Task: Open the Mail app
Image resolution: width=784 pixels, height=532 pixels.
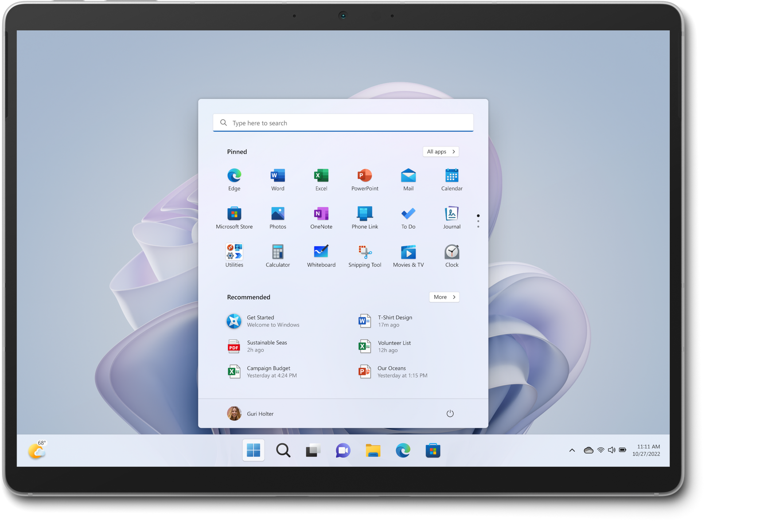Action: point(408,180)
